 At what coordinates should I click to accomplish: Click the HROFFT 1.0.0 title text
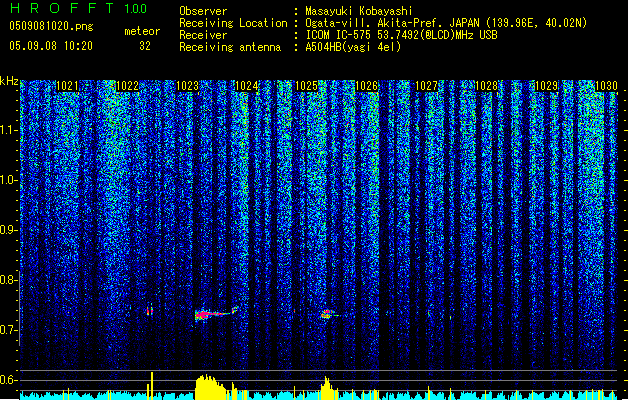(79, 8)
